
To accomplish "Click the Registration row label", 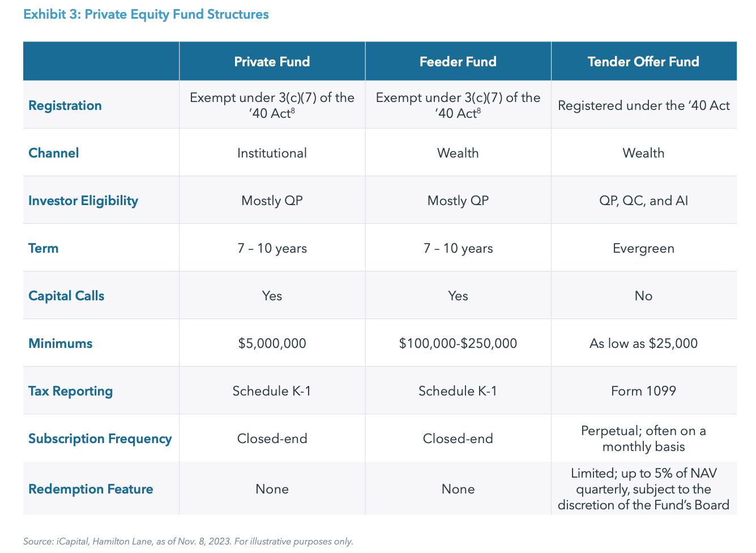I will (x=65, y=105).
